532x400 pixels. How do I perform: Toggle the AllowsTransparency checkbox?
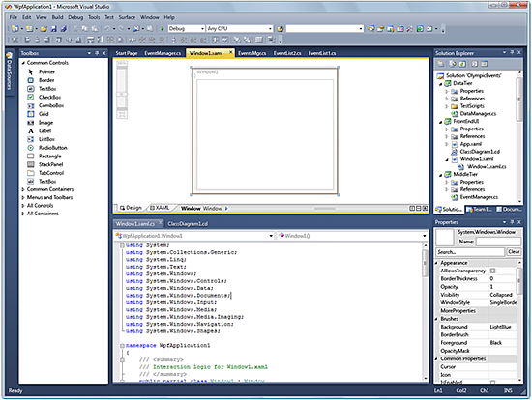(492, 271)
